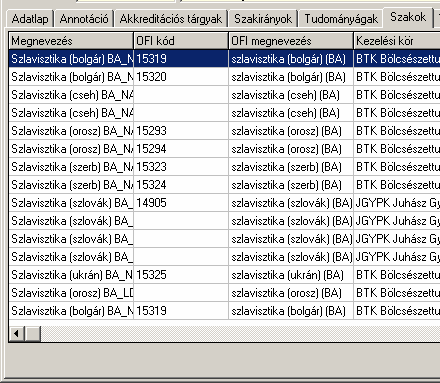Select OFI kód cell 14905
Viewport: 440px width, 383px height.
[x=181, y=203]
